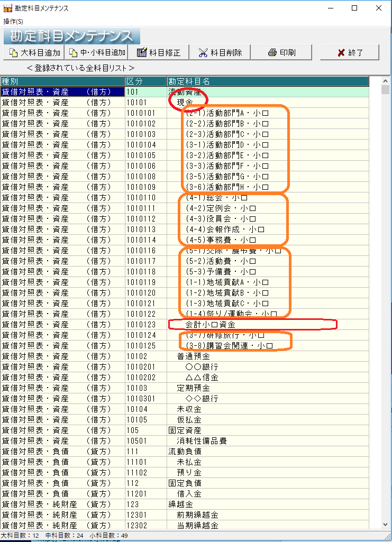Open the 操作(S) menu
Viewport: 392px width, 542px height.
click(x=13, y=21)
